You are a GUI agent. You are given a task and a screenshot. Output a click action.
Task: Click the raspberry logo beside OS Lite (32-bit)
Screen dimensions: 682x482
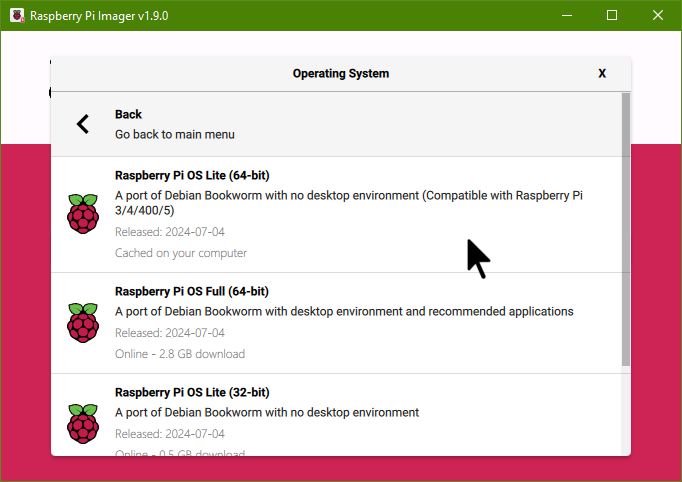tap(83, 423)
